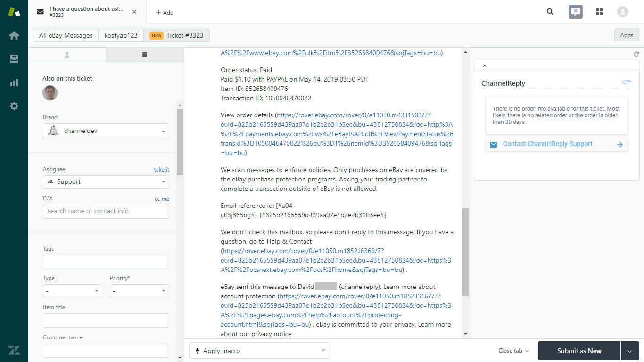Select Ticket #3323 breadcrumb tab

[x=177, y=35]
